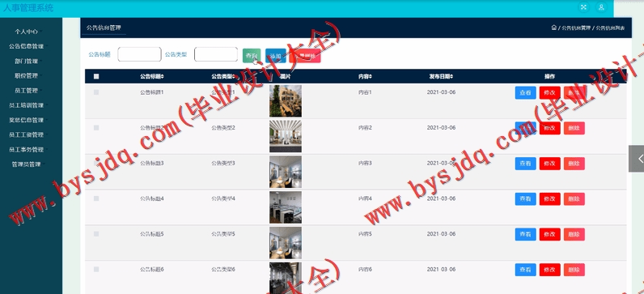Click the green 查询 search button
644x294 pixels.
point(252,56)
